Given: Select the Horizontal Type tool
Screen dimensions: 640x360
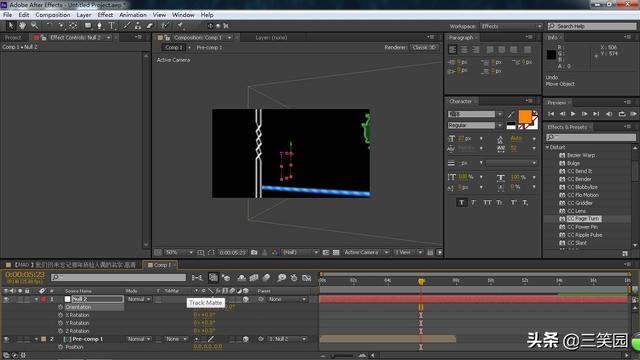Looking at the screenshot, I should (111, 26).
